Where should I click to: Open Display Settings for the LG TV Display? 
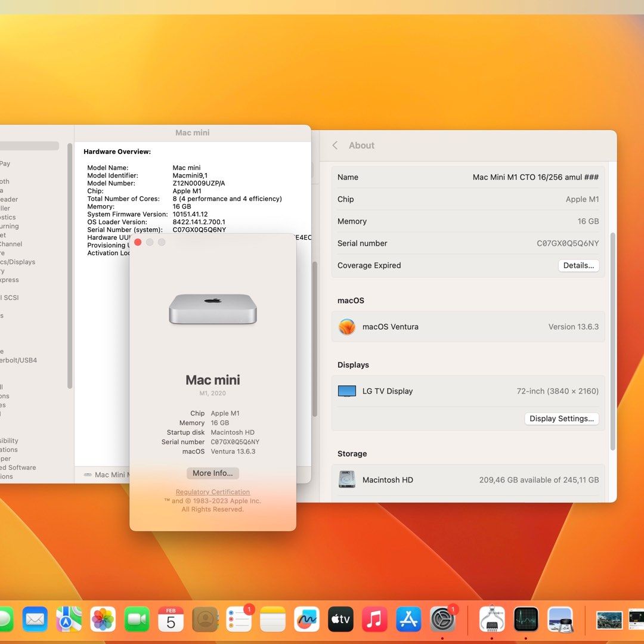click(x=561, y=419)
